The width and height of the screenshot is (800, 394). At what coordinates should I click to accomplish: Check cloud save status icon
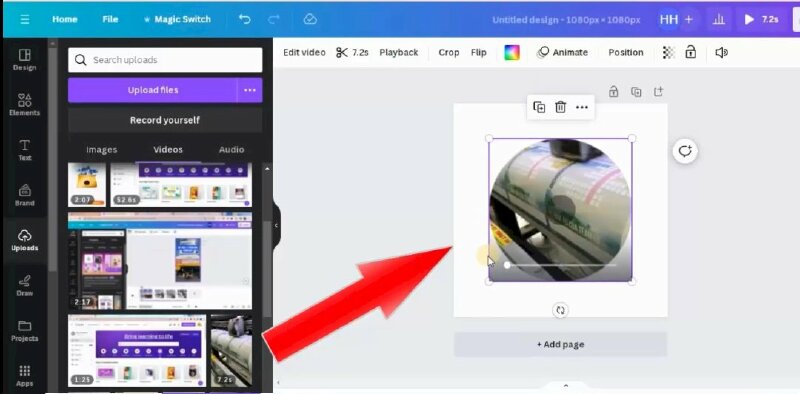click(310, 19)
